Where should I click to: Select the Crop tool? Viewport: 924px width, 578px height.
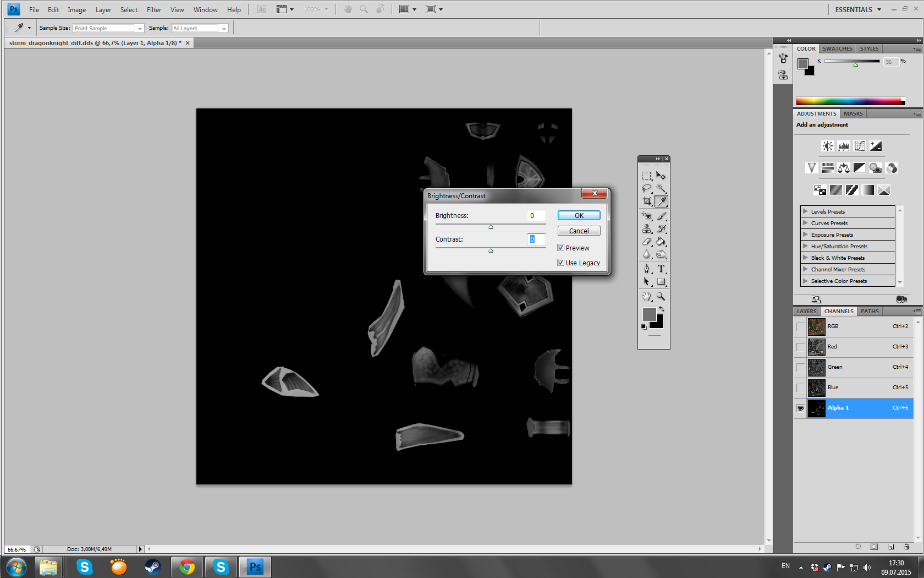[647, 201]
